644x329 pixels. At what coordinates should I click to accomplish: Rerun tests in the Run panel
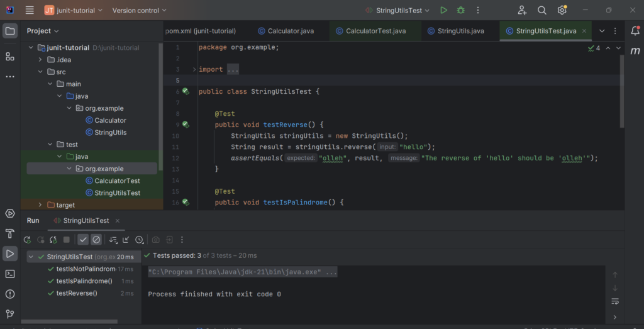(28, 240)
